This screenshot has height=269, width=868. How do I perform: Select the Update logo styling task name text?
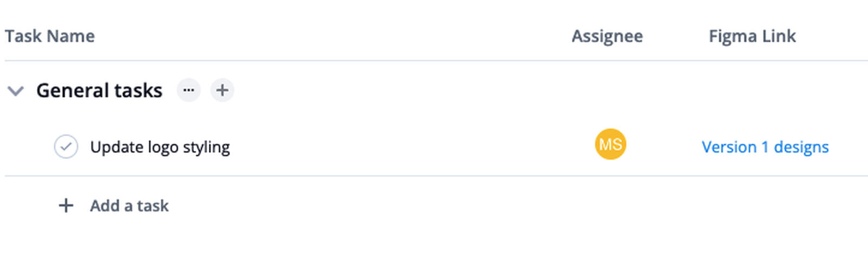[159, 147]
